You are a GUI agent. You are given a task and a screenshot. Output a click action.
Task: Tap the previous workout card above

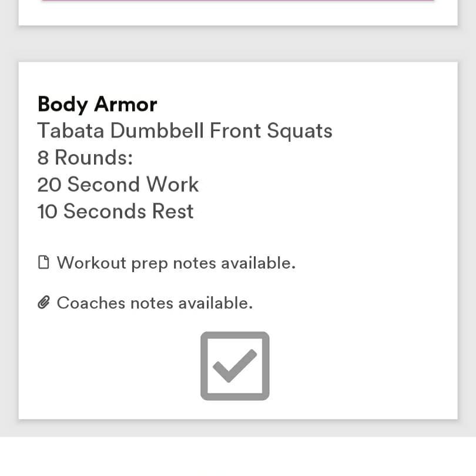(x=237, y=13)
